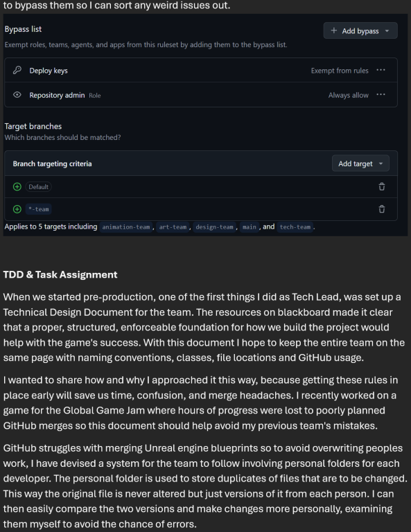Viewport: 411px width, 532px height.
Task: Click the tech-team branch tag
Action: (x=295, y=227)
